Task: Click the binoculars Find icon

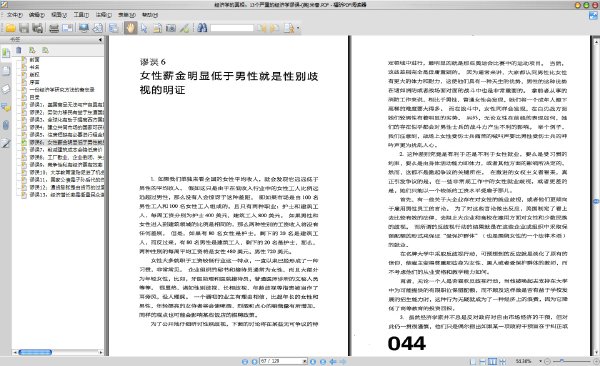Action: (x=202, y=28)
